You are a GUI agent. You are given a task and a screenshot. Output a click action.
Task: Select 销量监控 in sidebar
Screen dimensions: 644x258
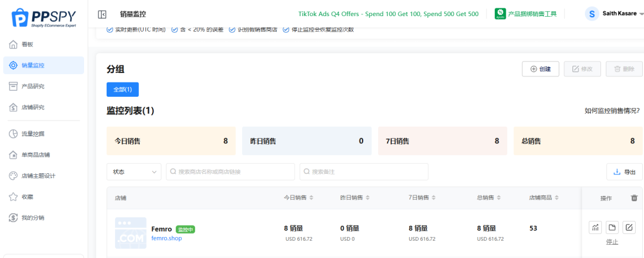pos(44,66)
